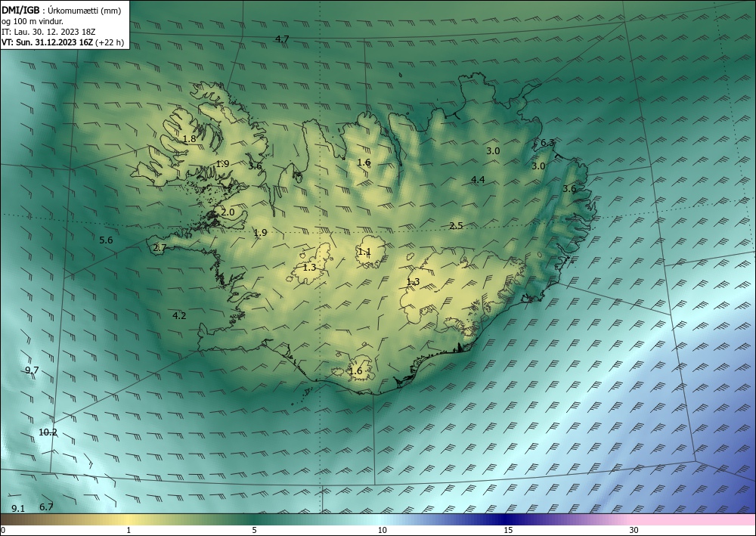
Task: Click the 1.8 value in the Westfjords
Action: (190, 139)
